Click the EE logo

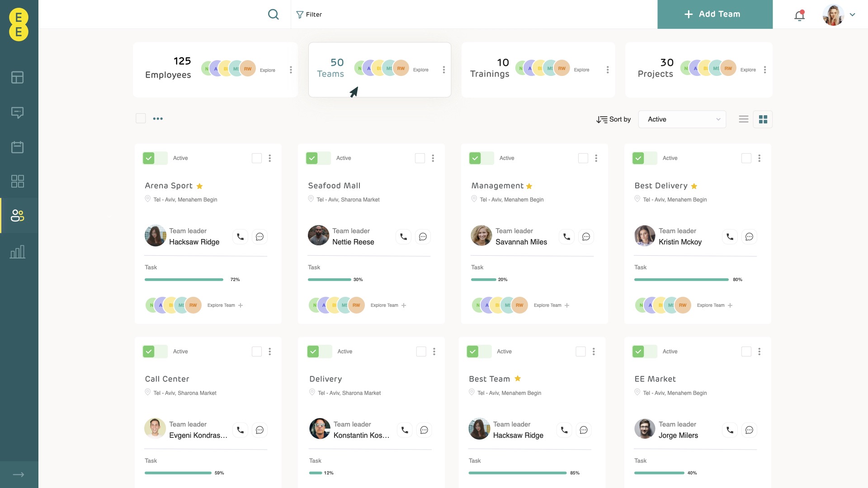(19, 24)
